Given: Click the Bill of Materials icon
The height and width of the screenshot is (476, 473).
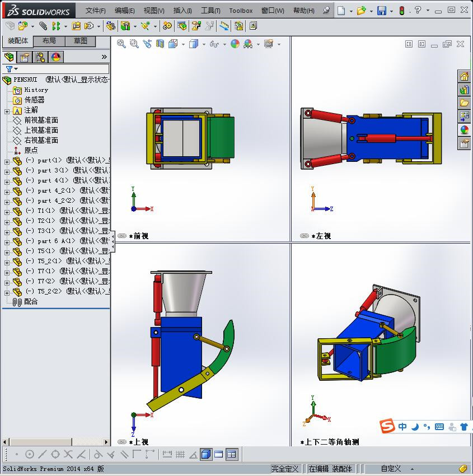Looking at the screenshot, I should click(182, 26).
